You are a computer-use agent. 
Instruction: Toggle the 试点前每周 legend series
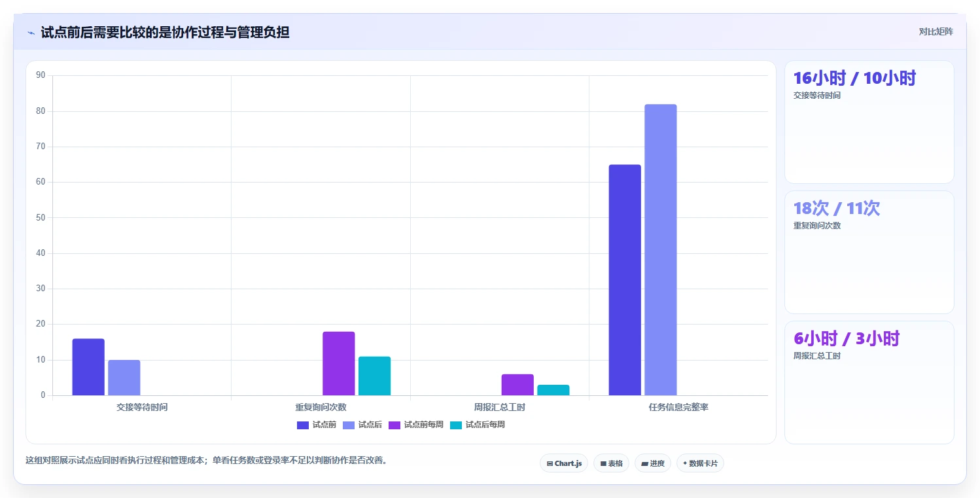coord(416,425)
